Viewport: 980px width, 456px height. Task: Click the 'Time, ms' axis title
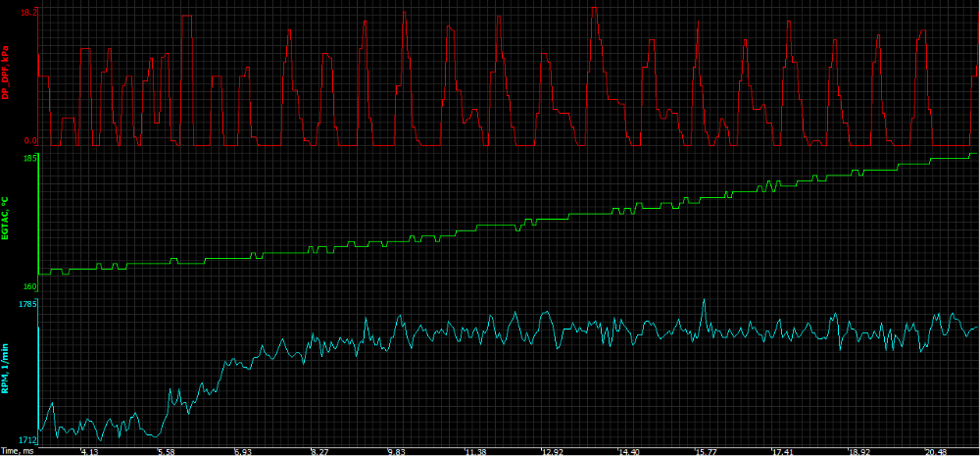[x=18, y=451]
